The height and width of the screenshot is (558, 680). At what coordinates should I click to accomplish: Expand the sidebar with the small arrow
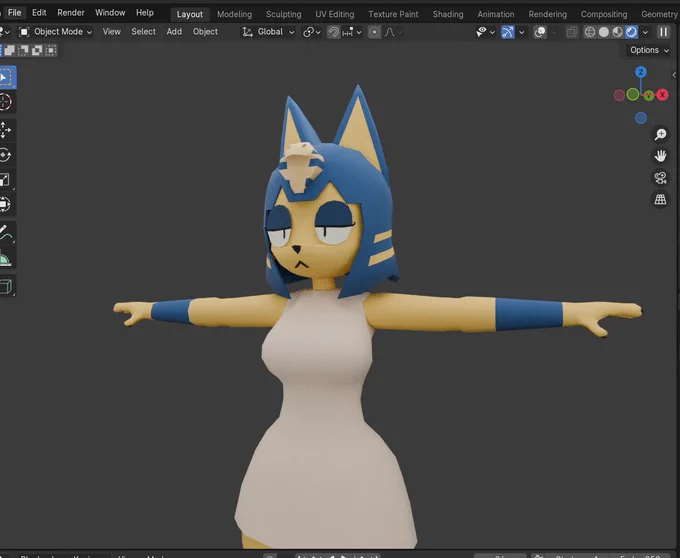(674, 75)
